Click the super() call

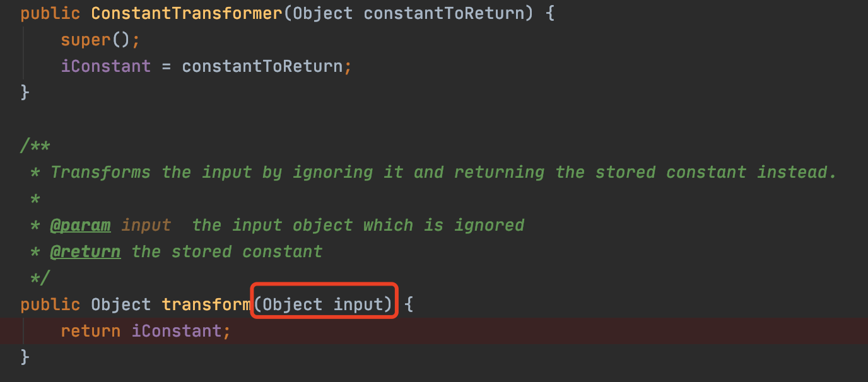click(100, 40)
